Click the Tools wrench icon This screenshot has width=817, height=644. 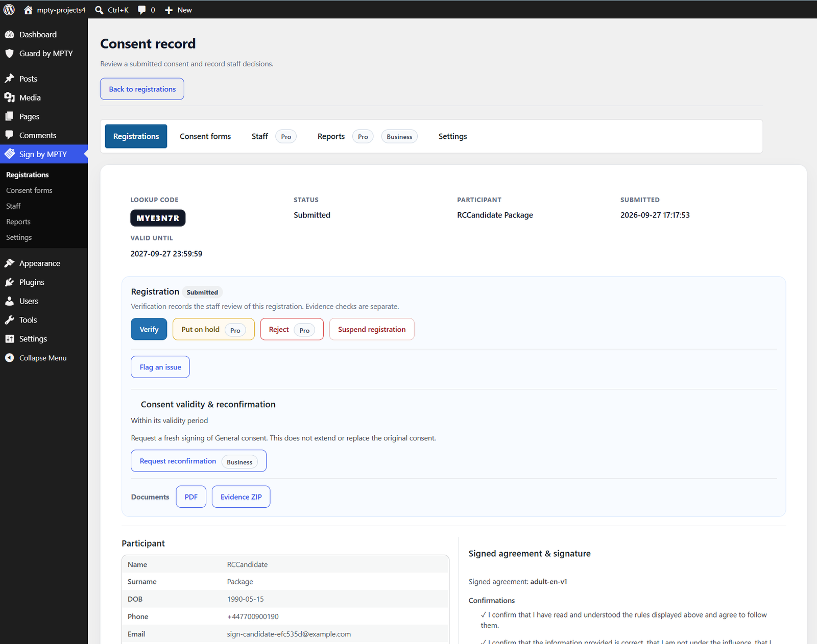point(9,320)
